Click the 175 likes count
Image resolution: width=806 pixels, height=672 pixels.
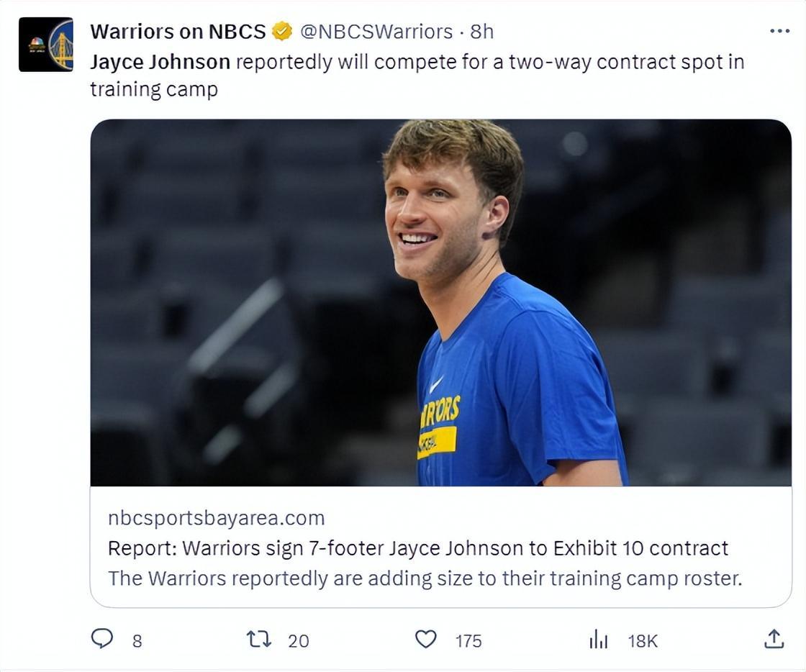[468, 640]
